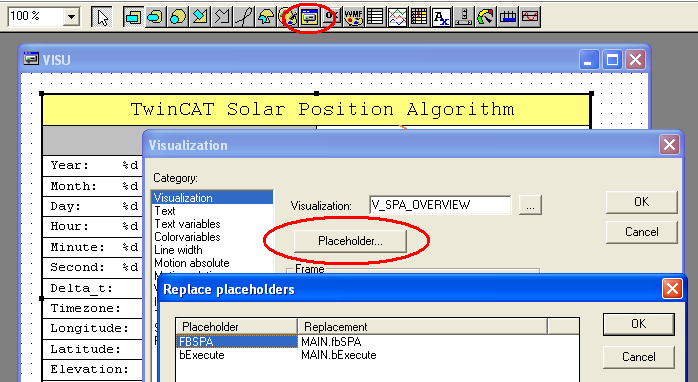Screen dimensions: 698x382
Task: Click the Latitude: field in VISU
Action: point(92,349)
